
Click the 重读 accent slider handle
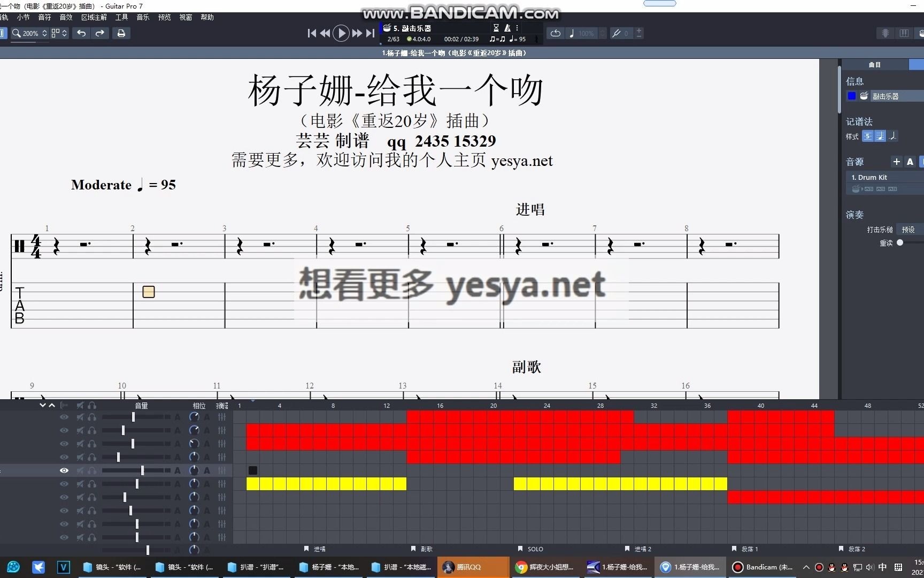[900, 242]
